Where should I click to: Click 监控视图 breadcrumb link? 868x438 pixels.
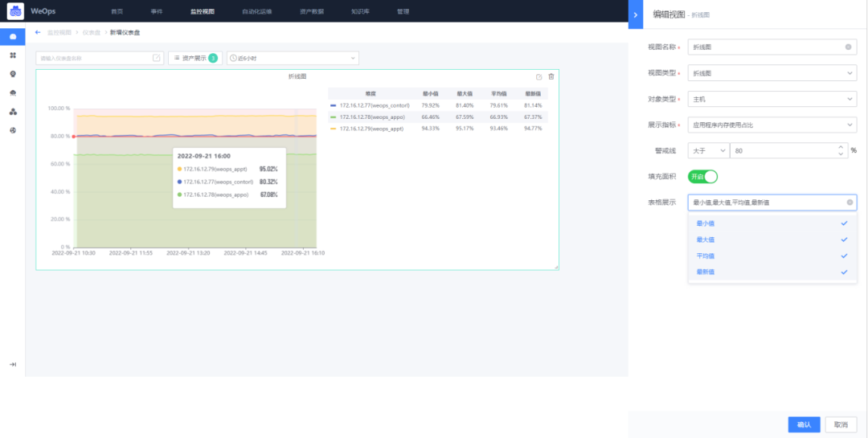pyautogui.click(x=59, y=33)
